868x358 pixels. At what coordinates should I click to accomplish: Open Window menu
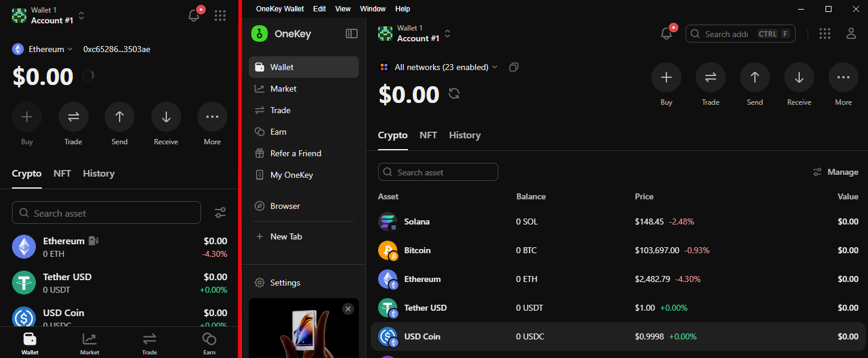tap(373, 9)
